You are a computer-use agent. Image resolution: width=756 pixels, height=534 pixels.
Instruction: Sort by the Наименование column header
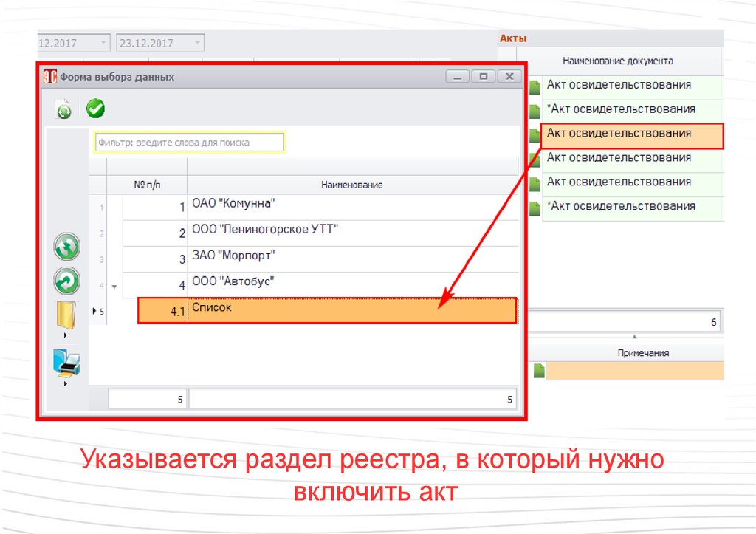point(351,185)
